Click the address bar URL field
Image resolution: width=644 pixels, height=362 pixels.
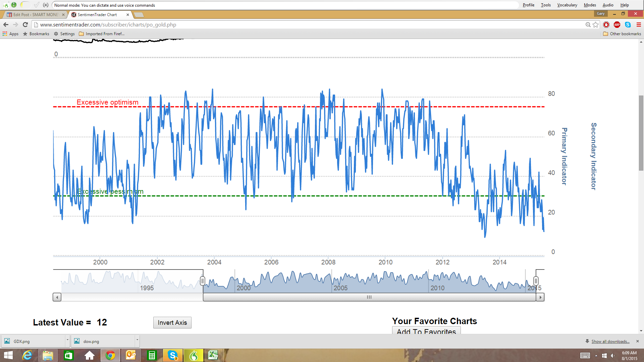(x=302, y=24)
